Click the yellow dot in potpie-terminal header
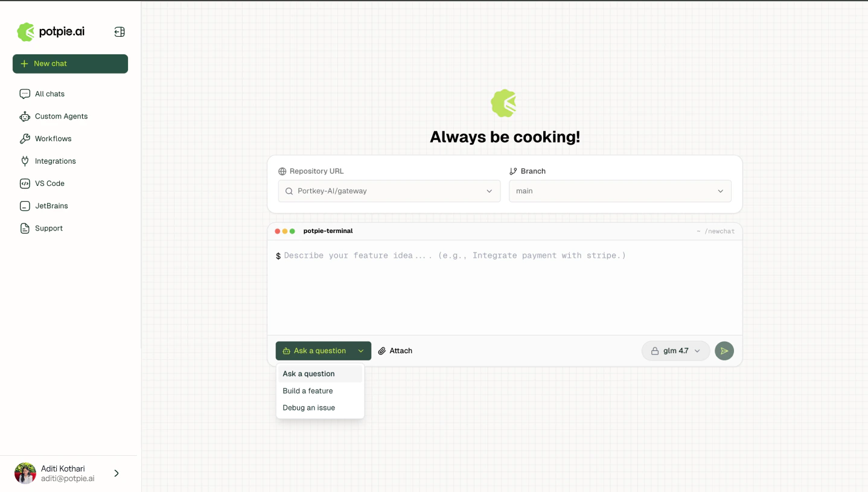 285,231
